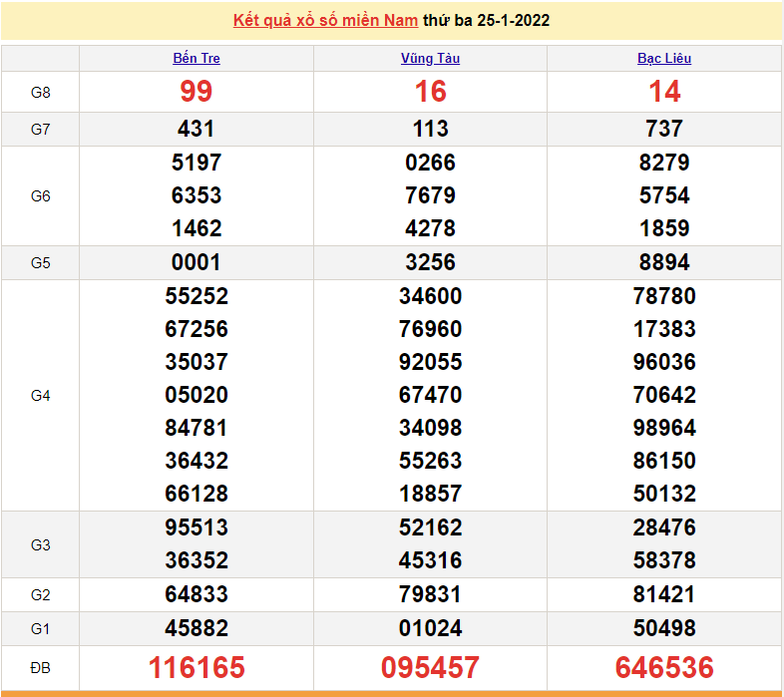Click G2 number 79831 in Vũng Tàu column
This screenshot has height=697, width=784.
(x=430, y=594)
